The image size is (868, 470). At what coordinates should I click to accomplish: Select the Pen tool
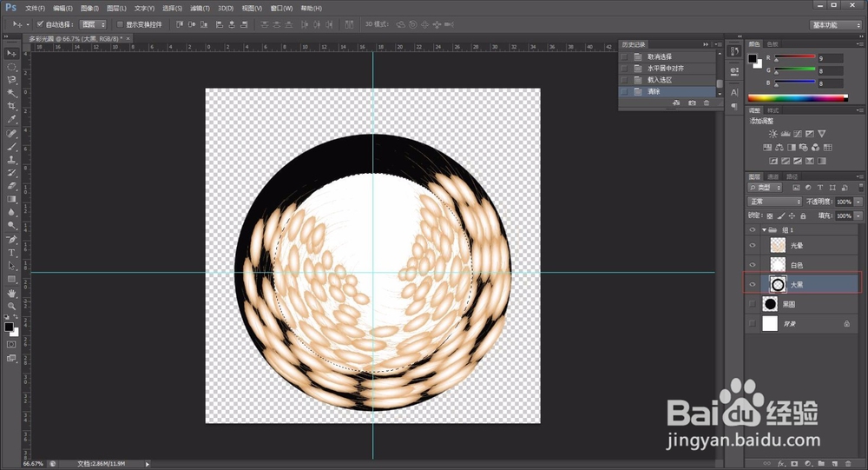(x=11, y=240)
